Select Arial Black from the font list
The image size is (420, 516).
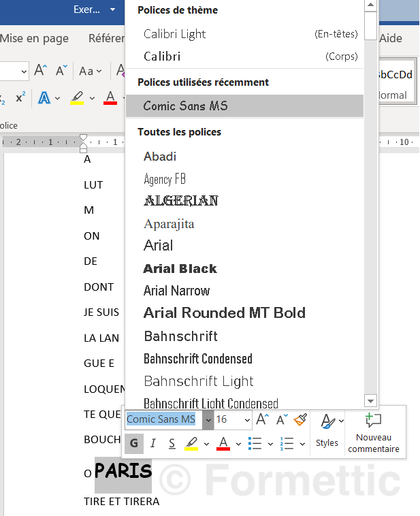(180, 268)
